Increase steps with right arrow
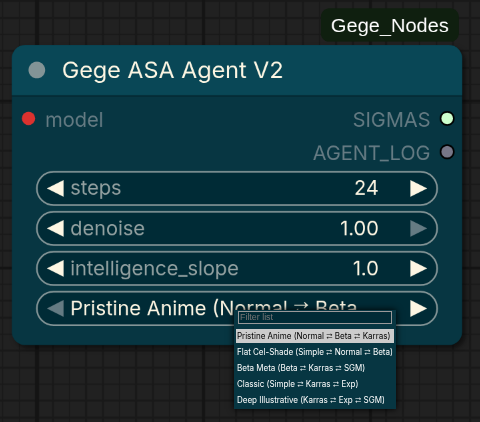Viewport: 480px width, 422px height. point(418,188)
